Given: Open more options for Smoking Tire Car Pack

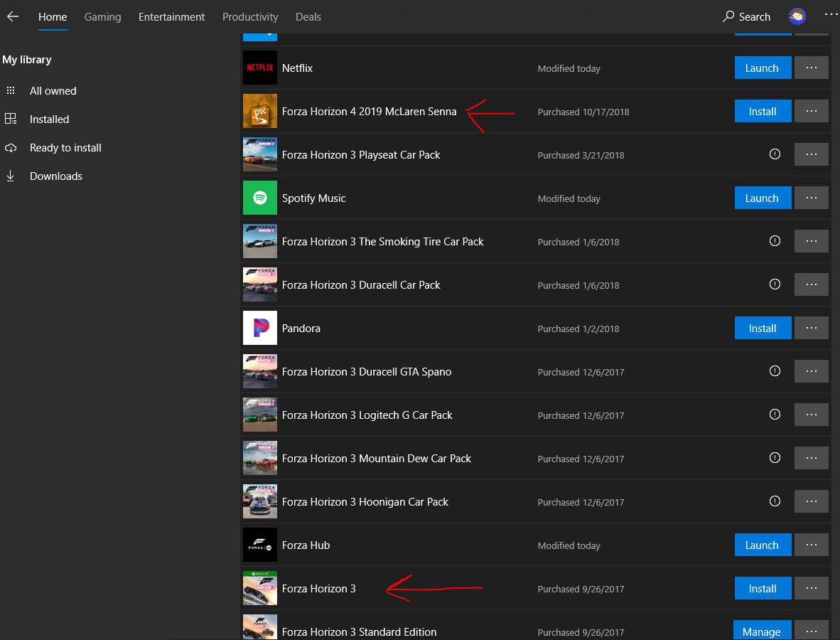Looking at the screenshot, I should [812, 241].
